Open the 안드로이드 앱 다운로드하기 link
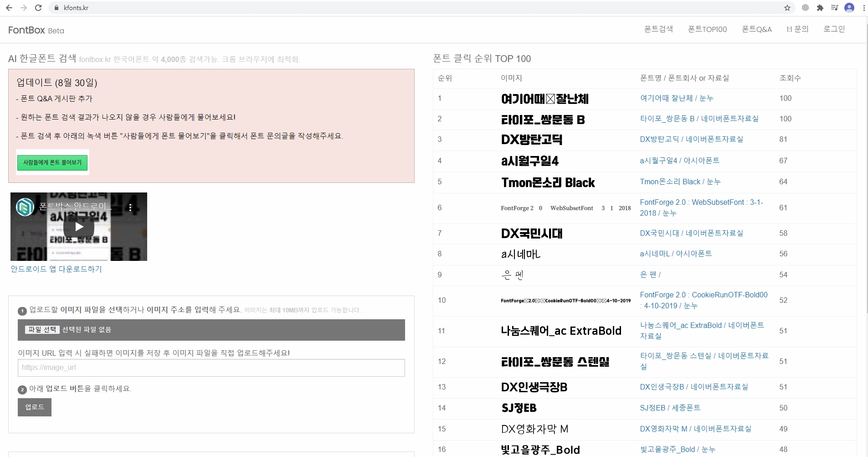The width and height of the screenshot is (868, 457). click(x=56, y=269)
